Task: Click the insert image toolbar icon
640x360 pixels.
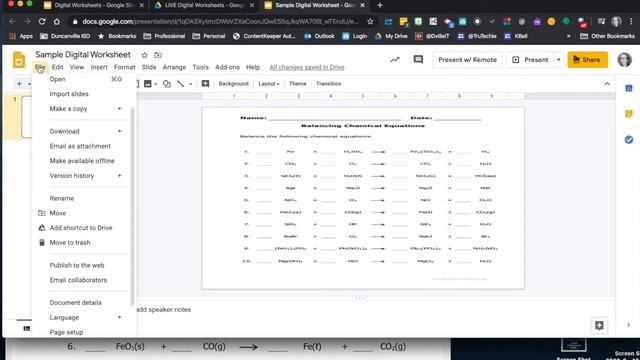Action: (148, 84)
